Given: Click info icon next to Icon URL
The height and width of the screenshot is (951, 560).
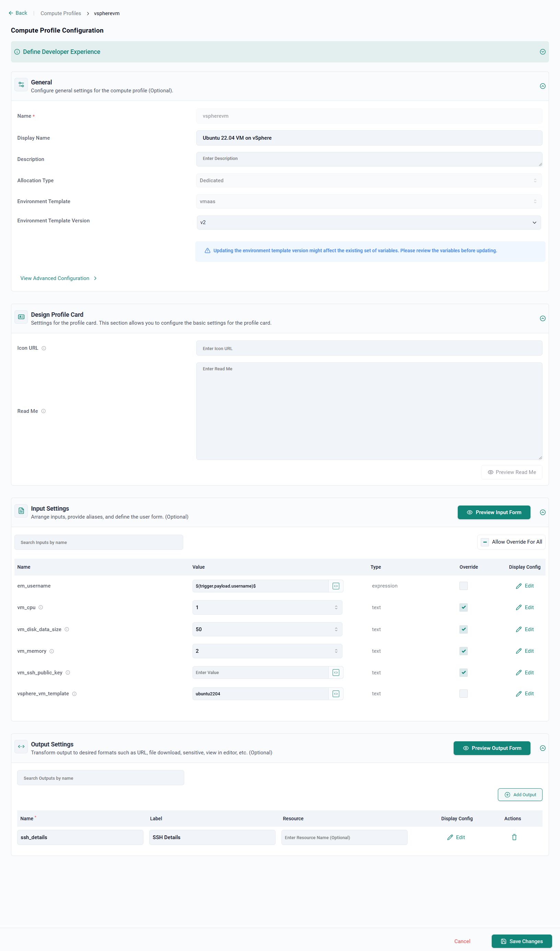Looking at the screenshot, I should pyautogui.click(x=44, y=348).
